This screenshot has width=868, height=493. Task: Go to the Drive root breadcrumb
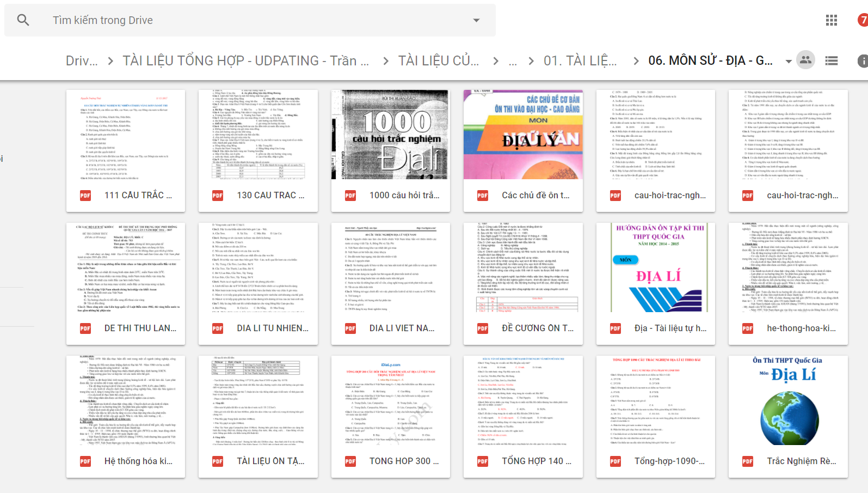coord(82,61)
